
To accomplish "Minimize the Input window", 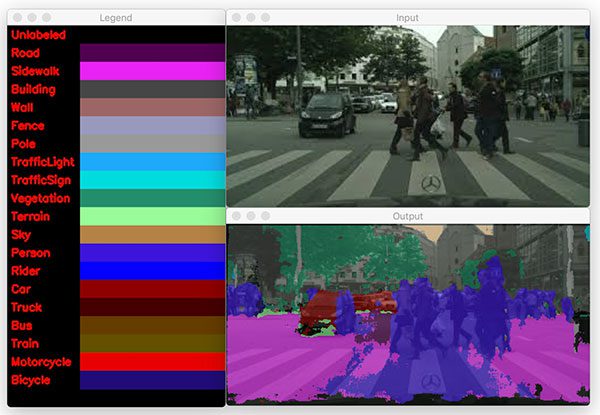I will 251,18.
